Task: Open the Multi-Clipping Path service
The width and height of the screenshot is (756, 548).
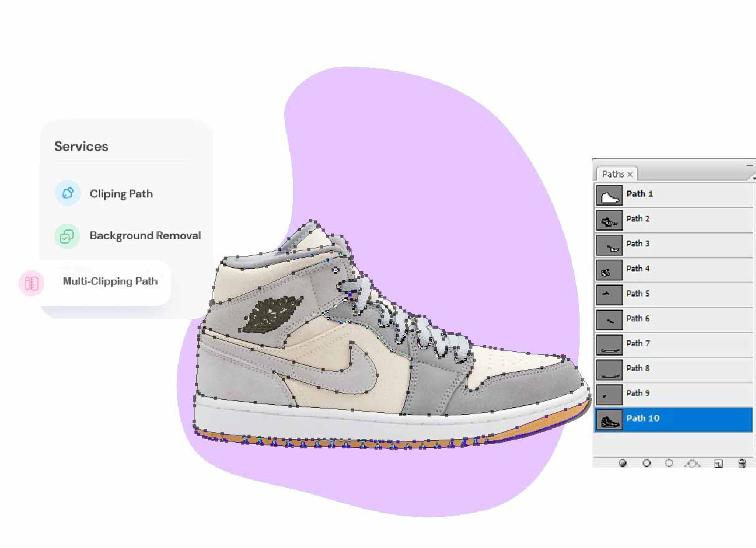Action: [x=110, y=281]
